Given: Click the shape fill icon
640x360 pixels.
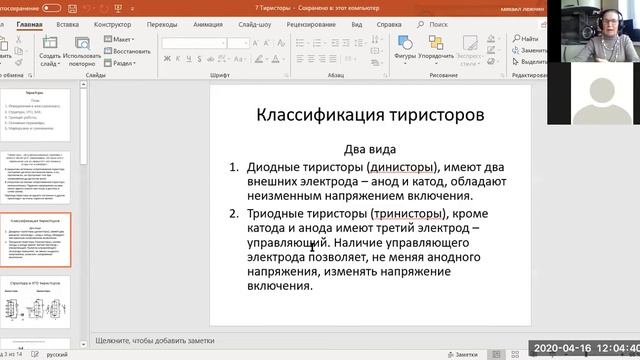Looking at the screenshot, I should [492, 39].
